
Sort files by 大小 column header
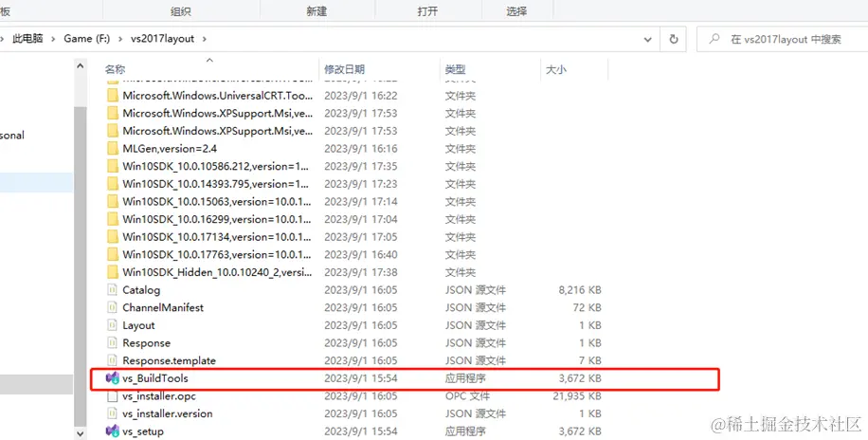(x=556, y=69)
